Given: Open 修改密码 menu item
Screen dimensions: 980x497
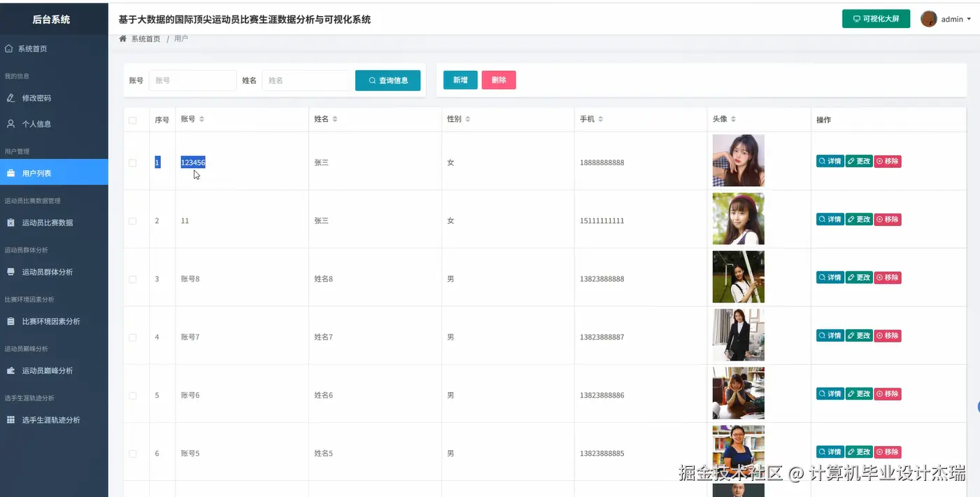Looking at the screenshot, I should 54,98.
